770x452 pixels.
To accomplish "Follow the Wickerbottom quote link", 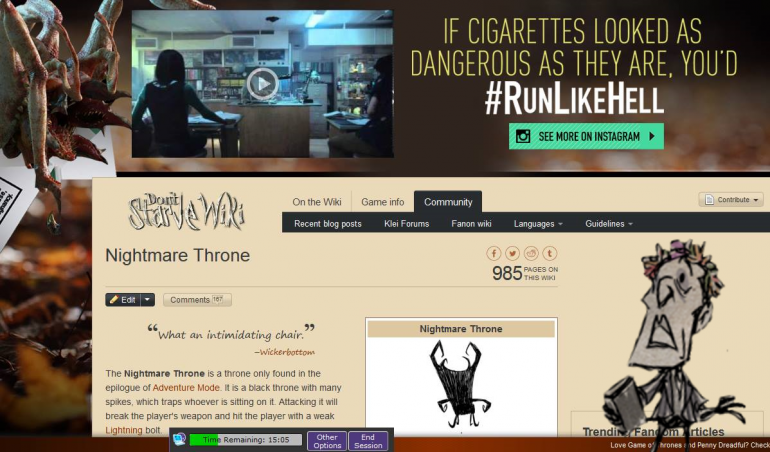I will [x=287, y=352].
